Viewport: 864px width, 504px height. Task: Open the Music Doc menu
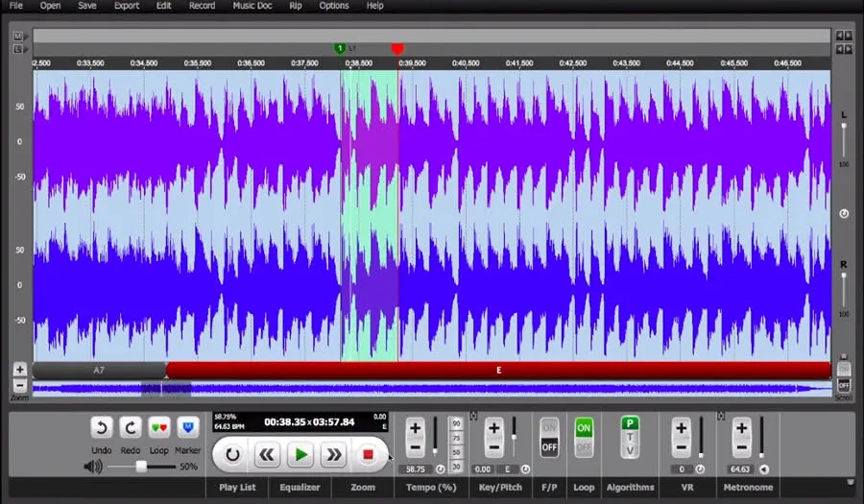[252, 6]
